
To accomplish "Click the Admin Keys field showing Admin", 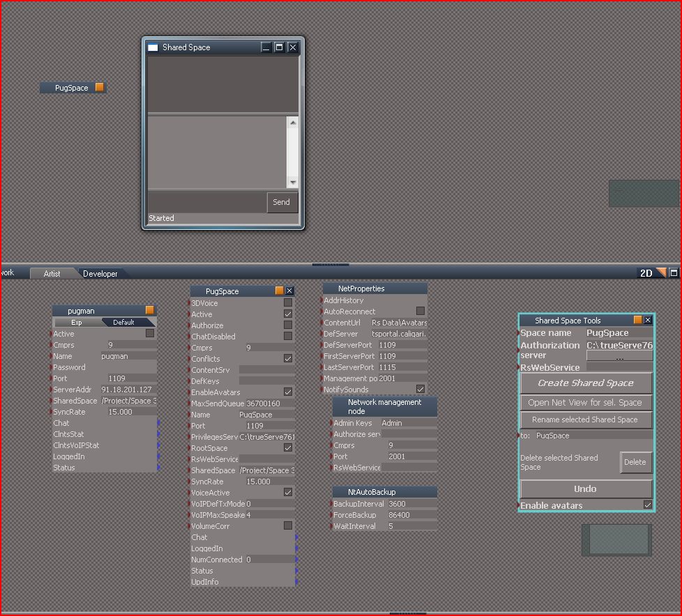I will tap(409, 422).
